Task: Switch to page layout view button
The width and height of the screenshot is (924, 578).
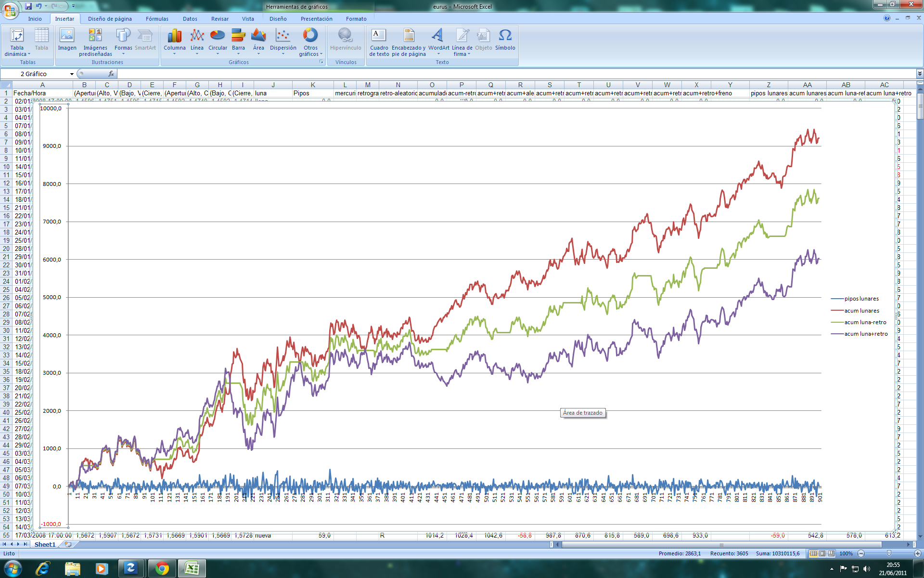Action: [x=822, y=553]
